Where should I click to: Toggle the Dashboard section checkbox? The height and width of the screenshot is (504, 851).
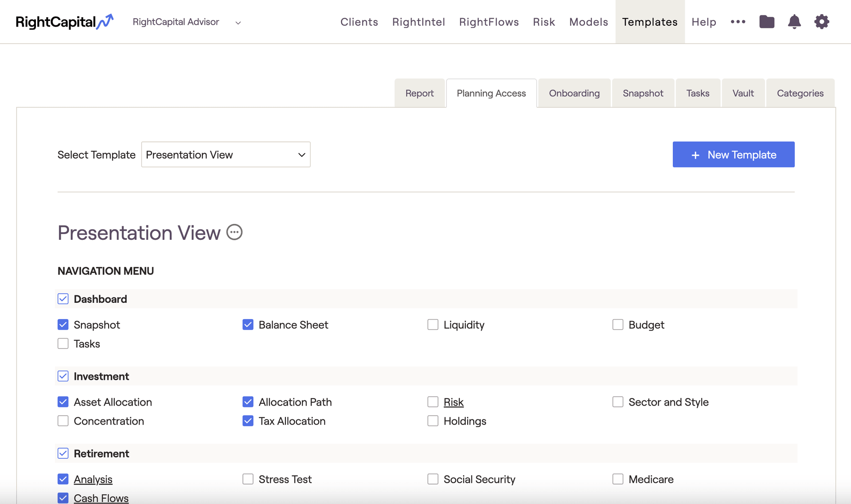pos(63,299)
